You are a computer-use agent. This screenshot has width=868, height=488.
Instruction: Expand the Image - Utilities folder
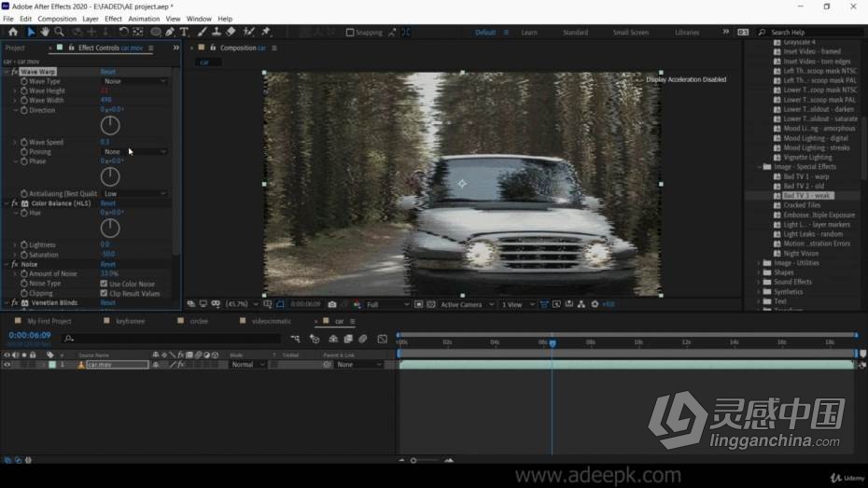759,263
